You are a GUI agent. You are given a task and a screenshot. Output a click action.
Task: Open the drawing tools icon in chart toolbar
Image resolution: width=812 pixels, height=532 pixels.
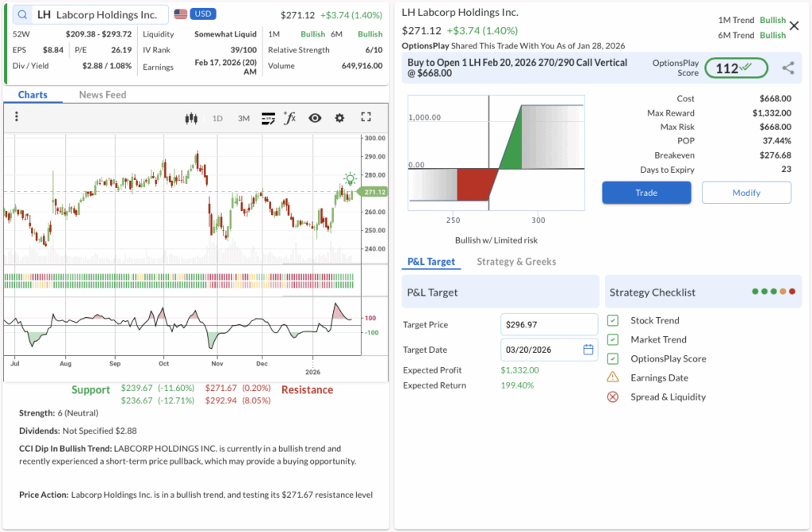point(268,118)
